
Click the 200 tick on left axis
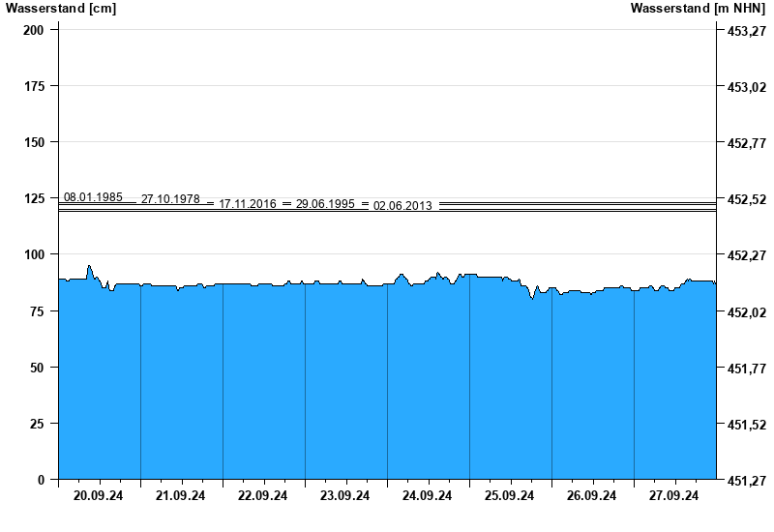click(34, 30)
